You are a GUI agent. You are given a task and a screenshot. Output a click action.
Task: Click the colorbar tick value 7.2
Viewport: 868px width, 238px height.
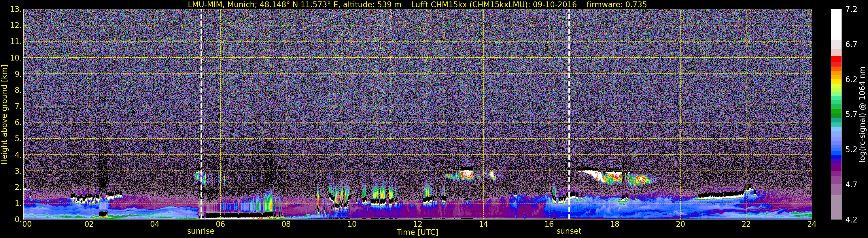click(x=851, y=9)
